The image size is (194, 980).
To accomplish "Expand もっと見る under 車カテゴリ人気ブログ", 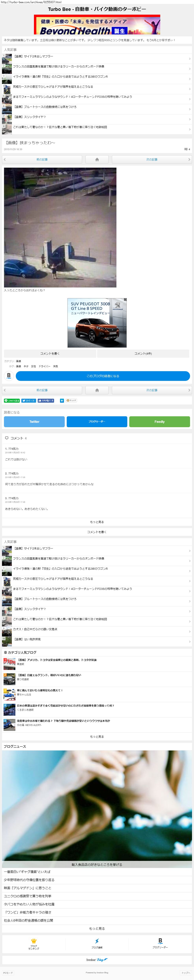I will pyautogui.click(x=97, y=737).
